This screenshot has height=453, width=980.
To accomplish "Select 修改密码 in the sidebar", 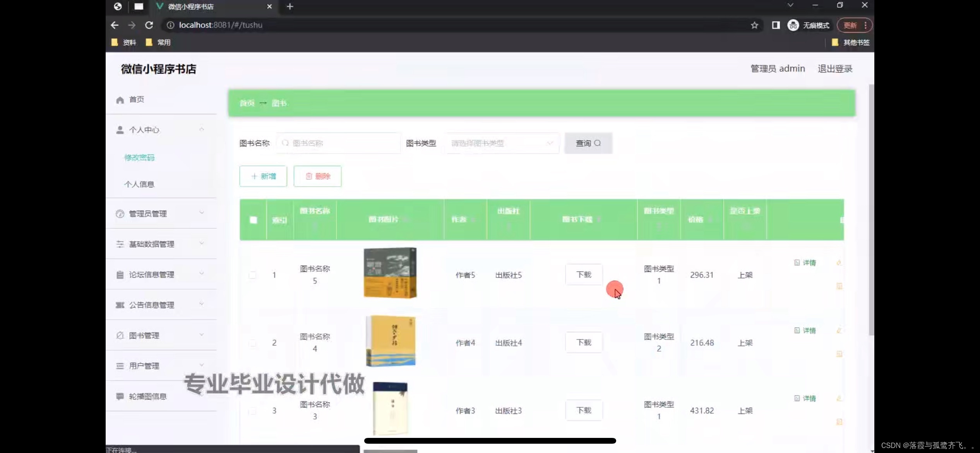I will (139, 158).
